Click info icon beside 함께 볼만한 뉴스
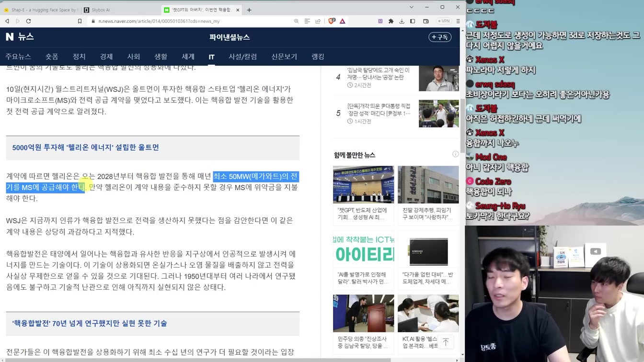The width and height of the screenshot is (644, 362). (455, 154)
